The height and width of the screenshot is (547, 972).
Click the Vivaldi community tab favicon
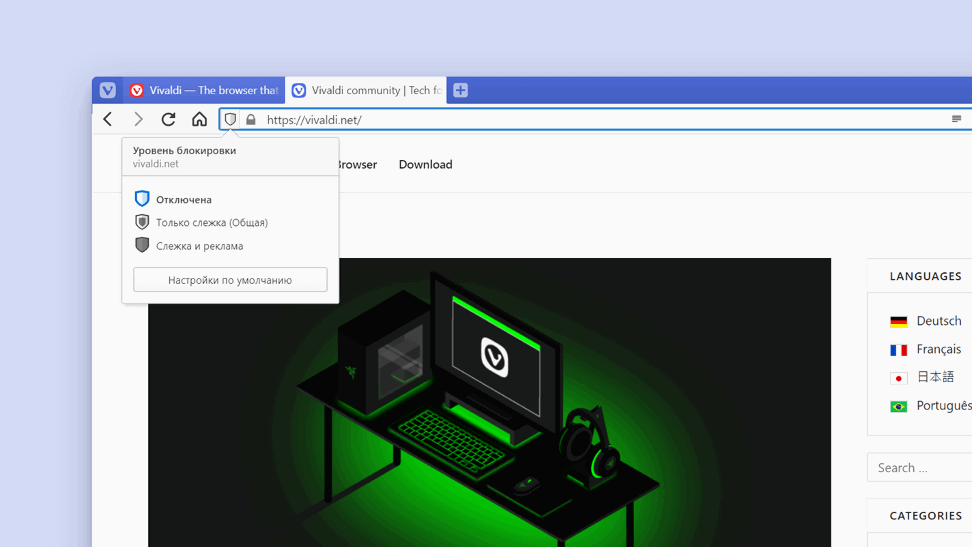[x=299, y=90]
